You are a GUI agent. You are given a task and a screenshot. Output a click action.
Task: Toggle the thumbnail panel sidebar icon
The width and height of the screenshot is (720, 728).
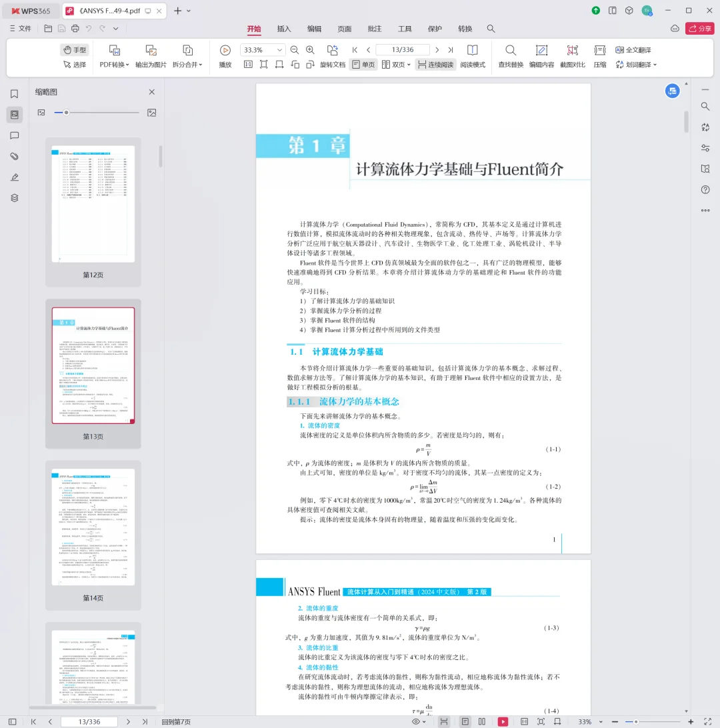click(x=15, y=115)
